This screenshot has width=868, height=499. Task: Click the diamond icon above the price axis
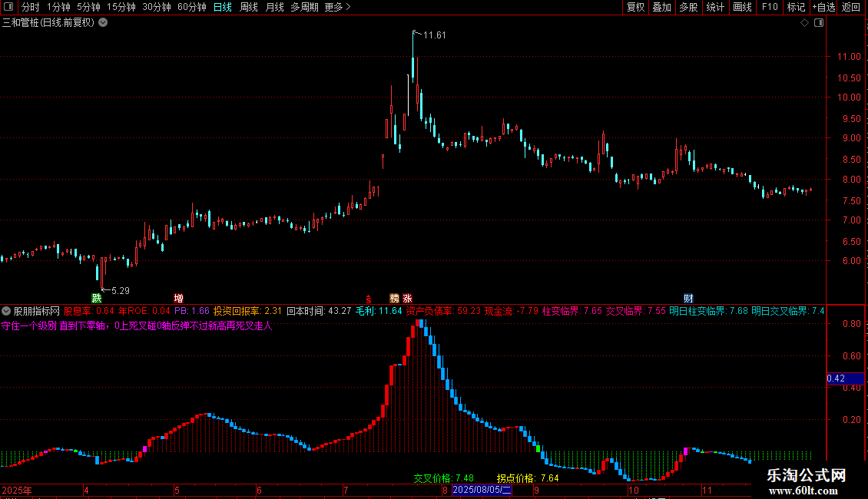pyautogui.click(x=804, y=23)
